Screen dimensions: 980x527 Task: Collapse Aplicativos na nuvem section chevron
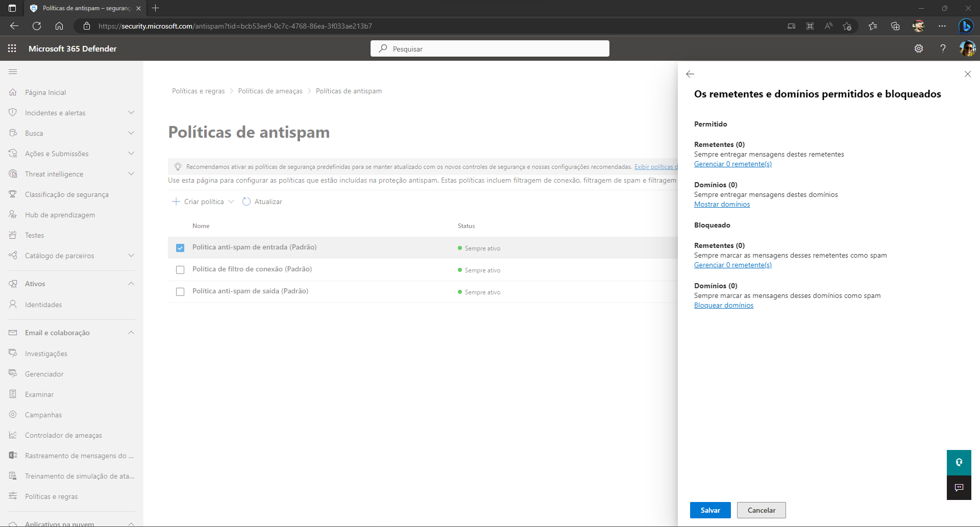point(131,524)
